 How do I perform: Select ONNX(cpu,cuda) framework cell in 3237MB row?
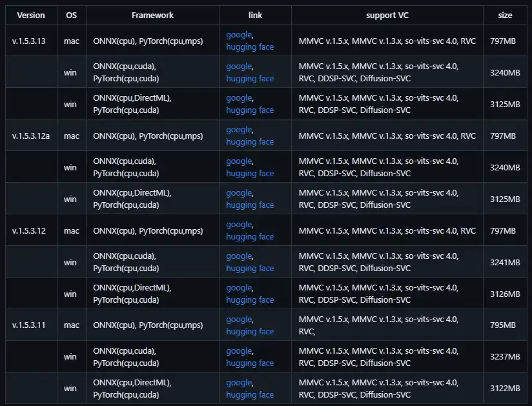(152, 357)
